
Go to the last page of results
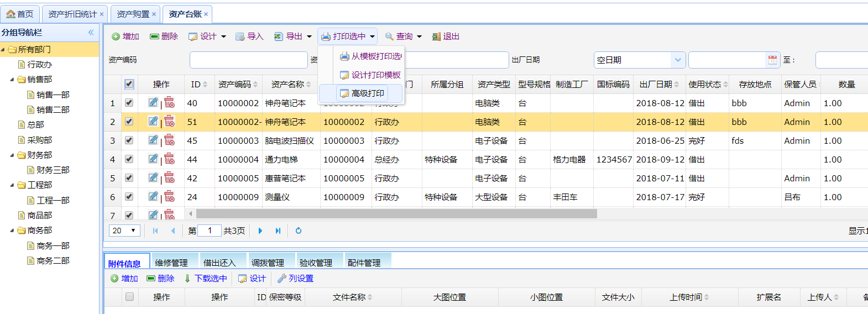(278, 231)
